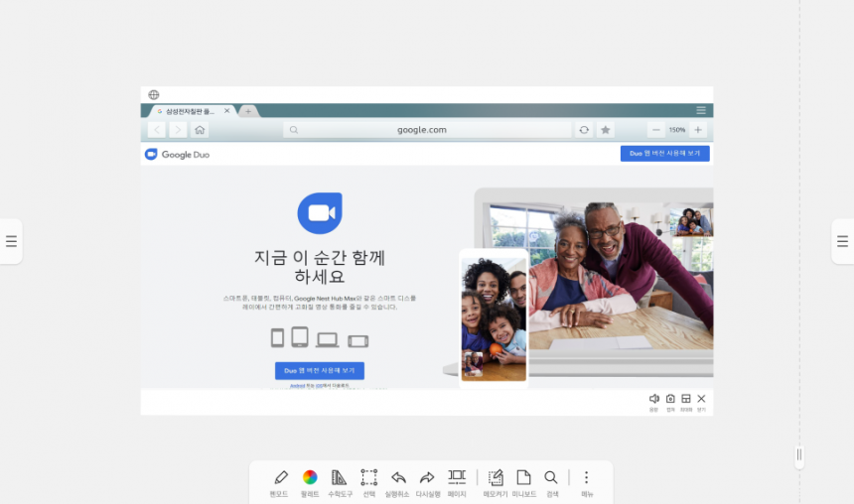
Task: Click the Google Duo logo in header
Action: (x=177, y=155)
